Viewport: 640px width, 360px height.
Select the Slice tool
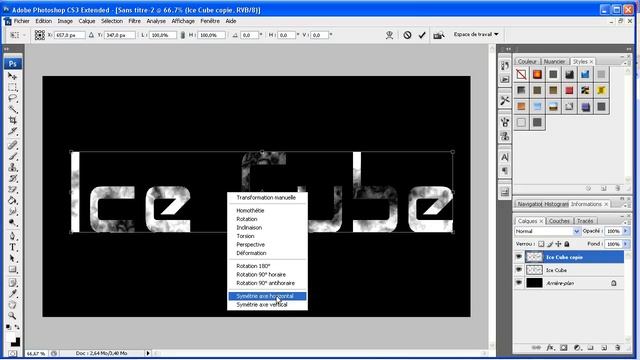pos(13,131)
